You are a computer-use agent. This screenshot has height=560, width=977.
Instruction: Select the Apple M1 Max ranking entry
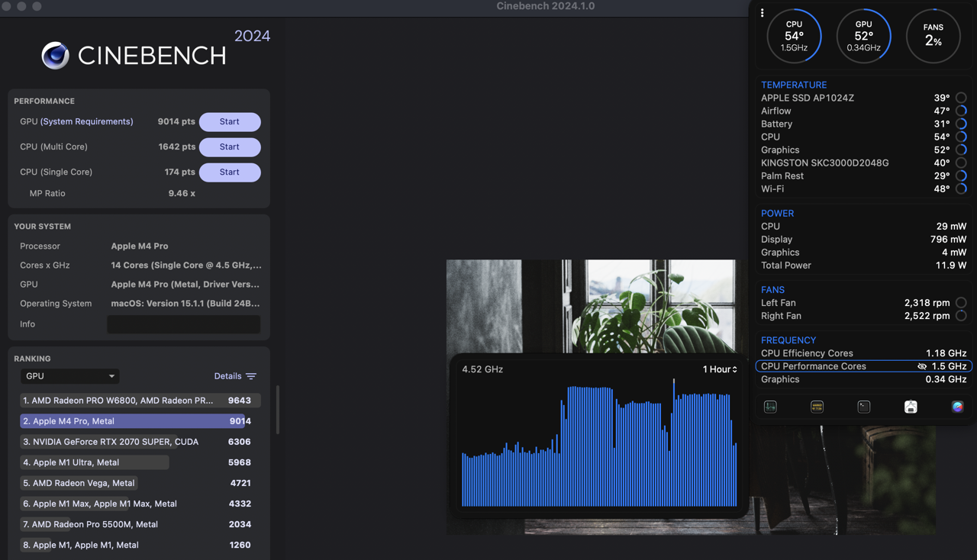(140, 504)
